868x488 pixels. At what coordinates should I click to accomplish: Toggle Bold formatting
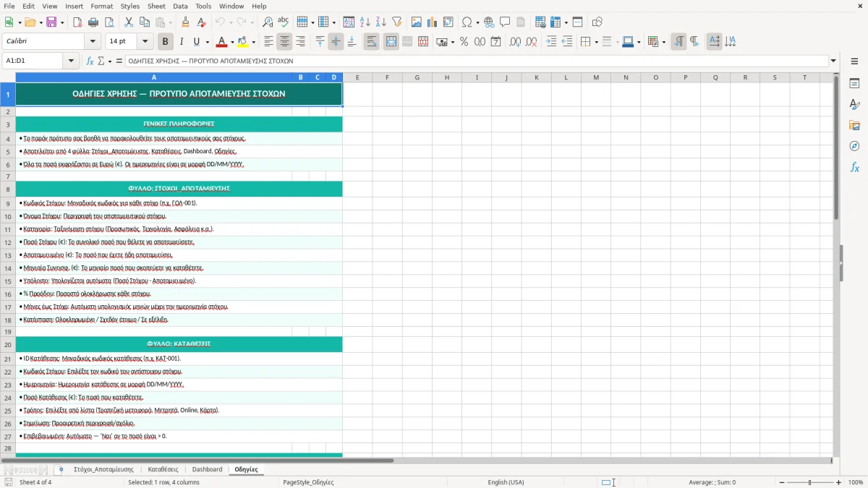[165, 42]
